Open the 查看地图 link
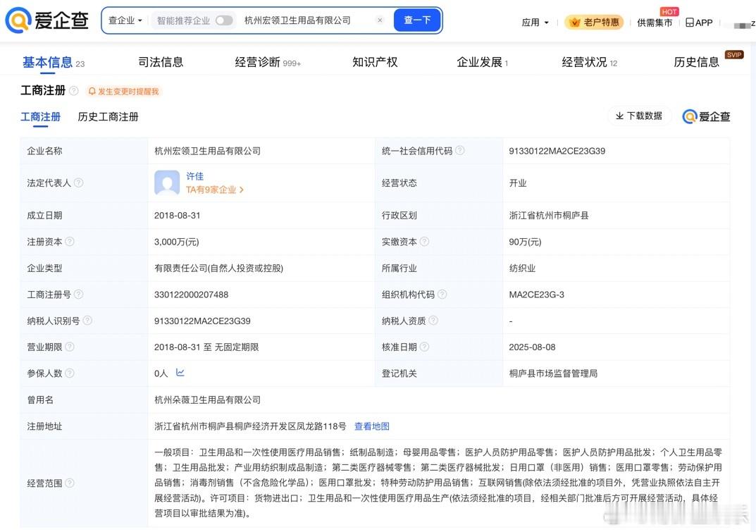The width and height of the screenshot is (756, 532). tap(372, 426)
